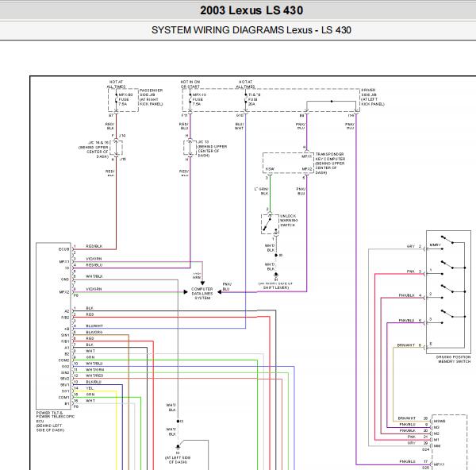Image resolution: width=476 pixels, height=470 pixels.
Task: Click the 'MPX-B2 FUSE 7.5A' label
Action: [x=125, y=99]
